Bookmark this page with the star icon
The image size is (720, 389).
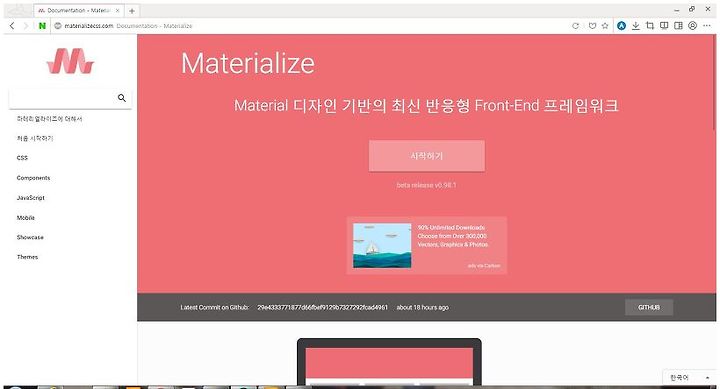click(x=605, y=26)
